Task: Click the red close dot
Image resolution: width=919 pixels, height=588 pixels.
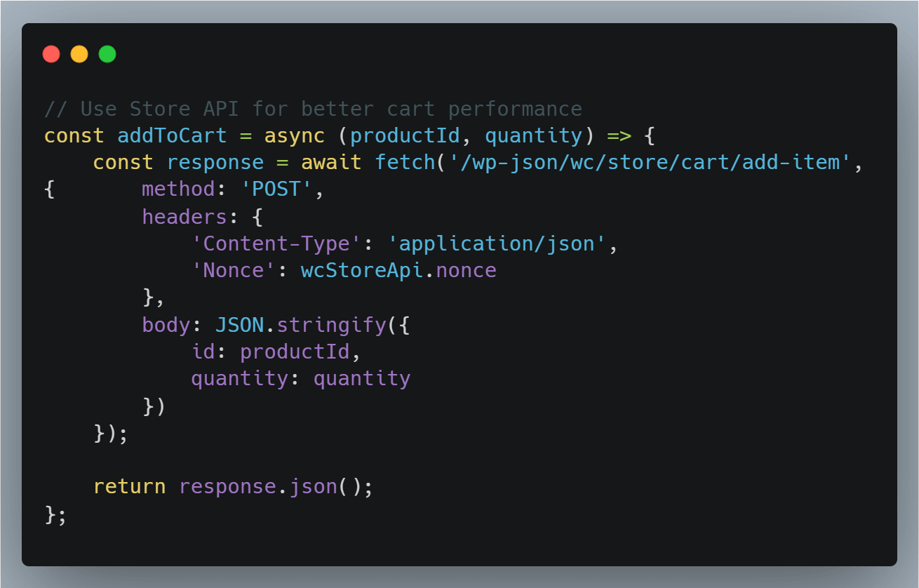Action: [51, 54]
